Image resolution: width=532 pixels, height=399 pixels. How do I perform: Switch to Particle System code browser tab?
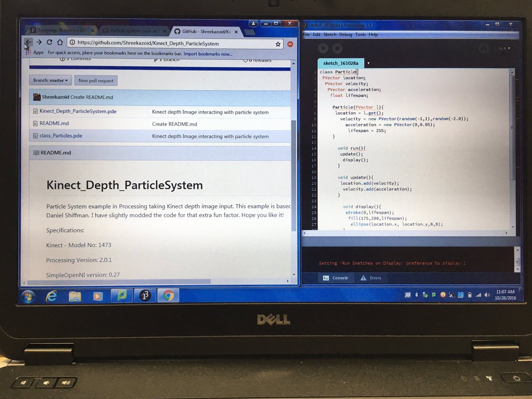click(134, 31)
